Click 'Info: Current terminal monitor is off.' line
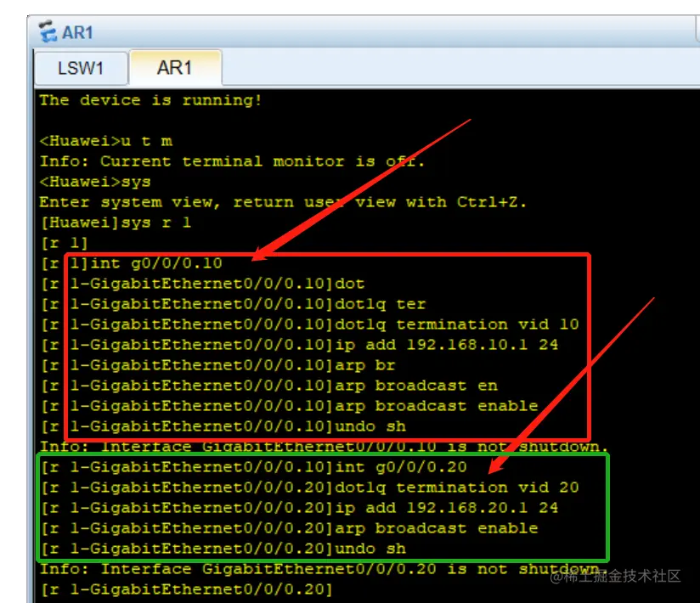Image resolution: width=700 pixels, height=603 pixels. pos(232,161)
